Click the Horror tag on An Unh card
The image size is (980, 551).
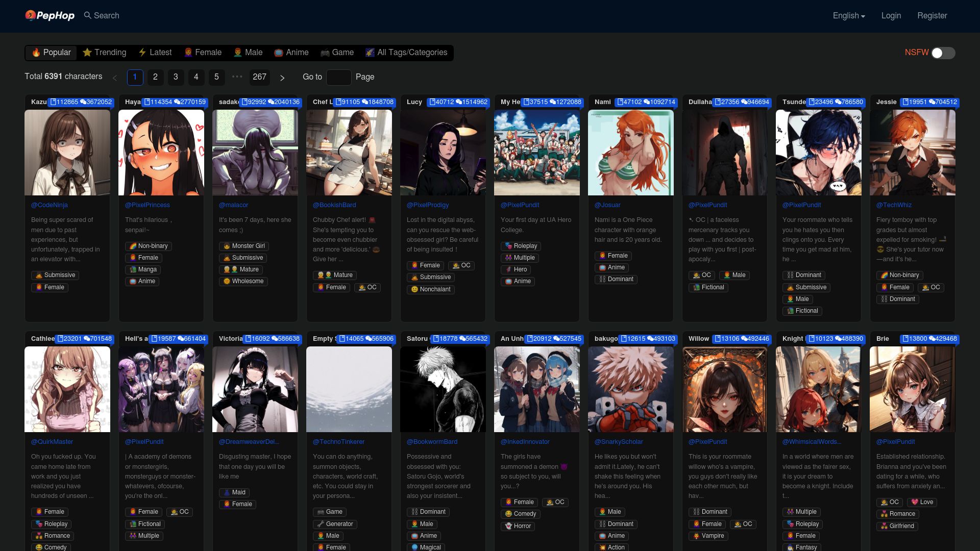pyautogui.click(x=518, y=526)
